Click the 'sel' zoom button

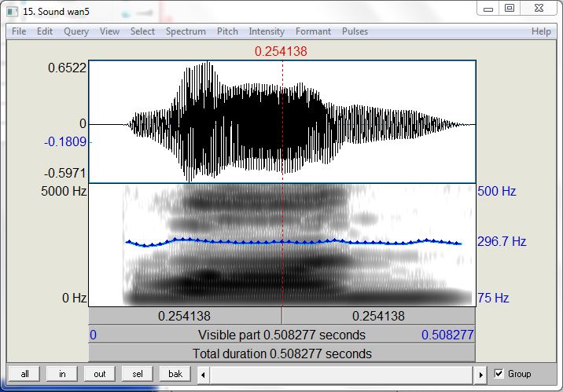pyautogui.click(x=137, y=374)
